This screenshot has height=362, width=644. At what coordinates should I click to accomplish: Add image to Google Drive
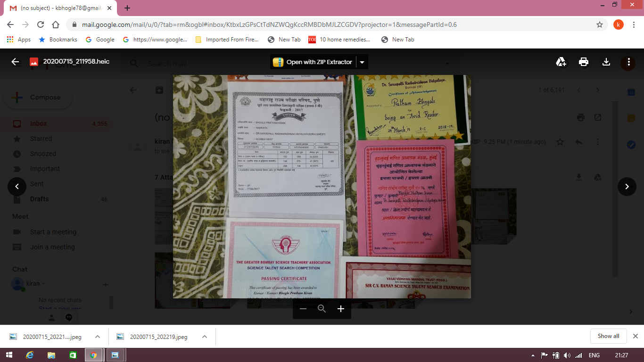tap(561, 62)
